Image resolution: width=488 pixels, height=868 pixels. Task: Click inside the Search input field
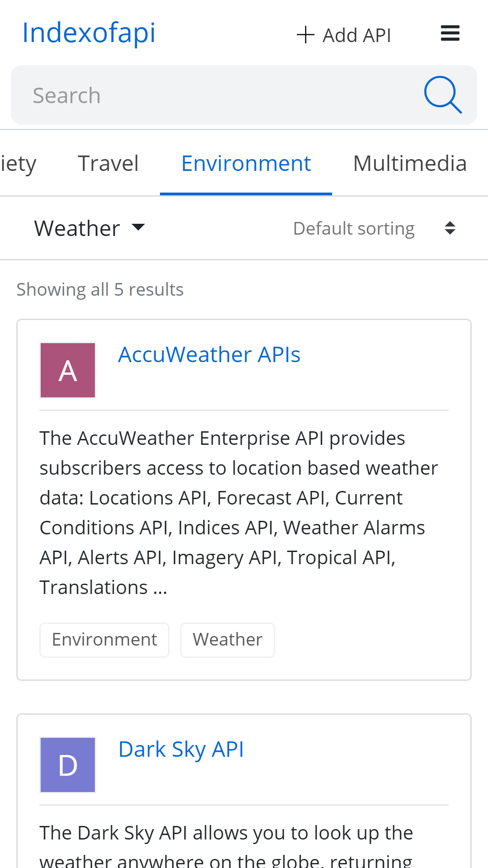[x=181, y=94]
